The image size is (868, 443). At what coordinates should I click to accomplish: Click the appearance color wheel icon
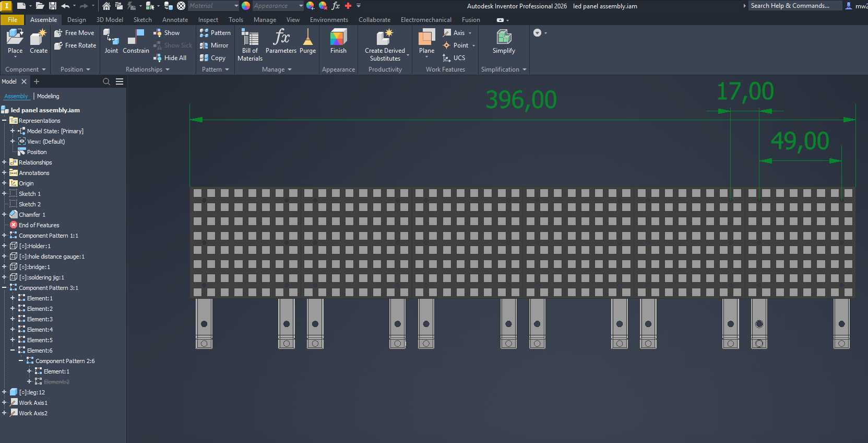[x=246, y=6]
